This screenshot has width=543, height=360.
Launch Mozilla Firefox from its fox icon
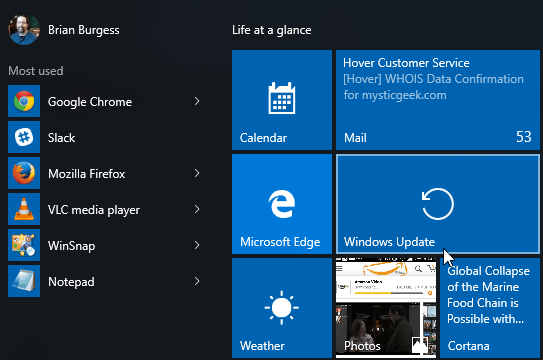pyautogui.click(x=24, y=173)
